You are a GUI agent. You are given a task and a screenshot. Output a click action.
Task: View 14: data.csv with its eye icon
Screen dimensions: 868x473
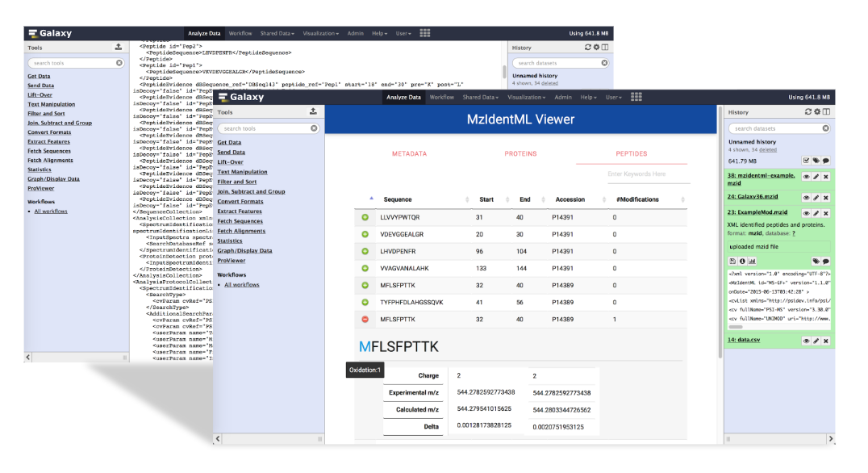pyautogui.click(x=806, y=341)
